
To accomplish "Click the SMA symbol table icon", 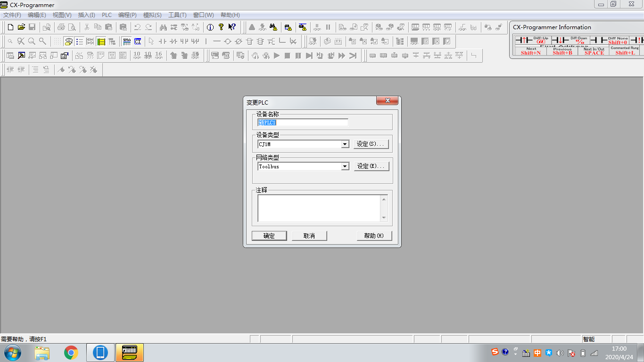I will pyautogui.click(x=126, y=41).
